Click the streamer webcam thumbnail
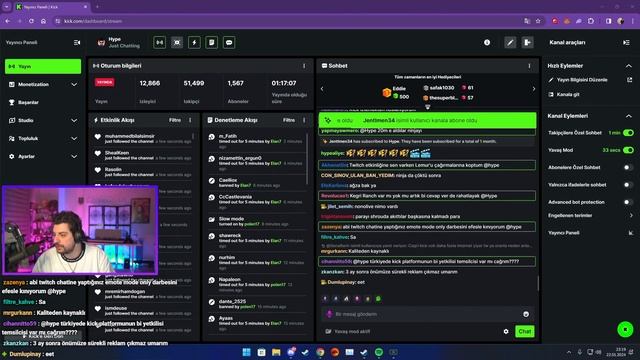Viewport: 640px width, 360px height. (x=80, y=230)
